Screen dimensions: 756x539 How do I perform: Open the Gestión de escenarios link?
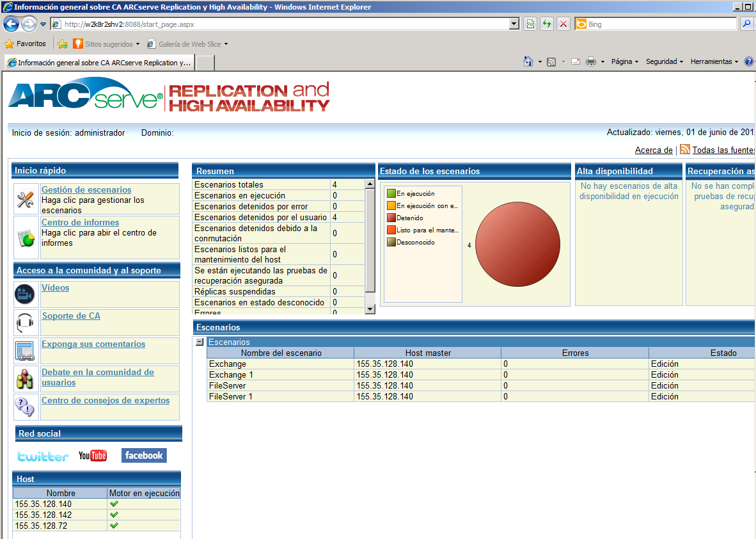point(86,189)
